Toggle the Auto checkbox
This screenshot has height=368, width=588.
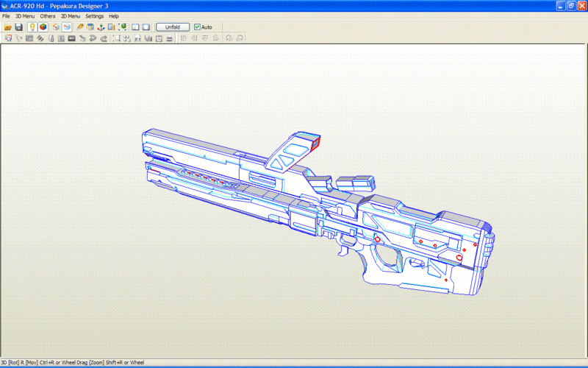pyautogui.click(x=198, y=27)
